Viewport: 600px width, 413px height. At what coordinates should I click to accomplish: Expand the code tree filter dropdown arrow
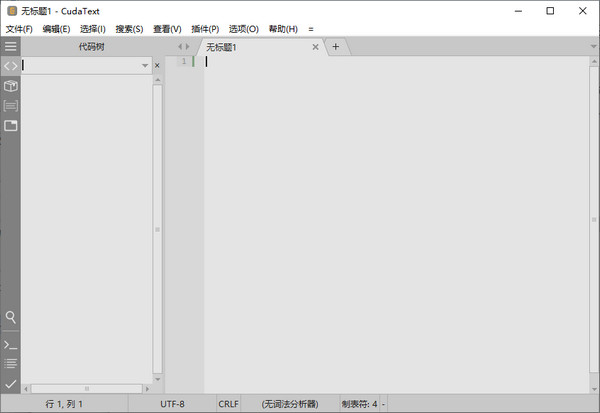pyautogui.click(x=145, y=66)
